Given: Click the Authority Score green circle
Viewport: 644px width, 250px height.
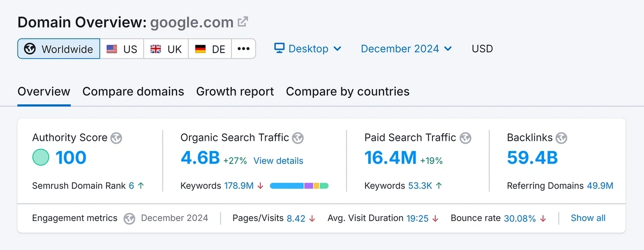Looking at the screenshot, I should (x=41, y=158).
